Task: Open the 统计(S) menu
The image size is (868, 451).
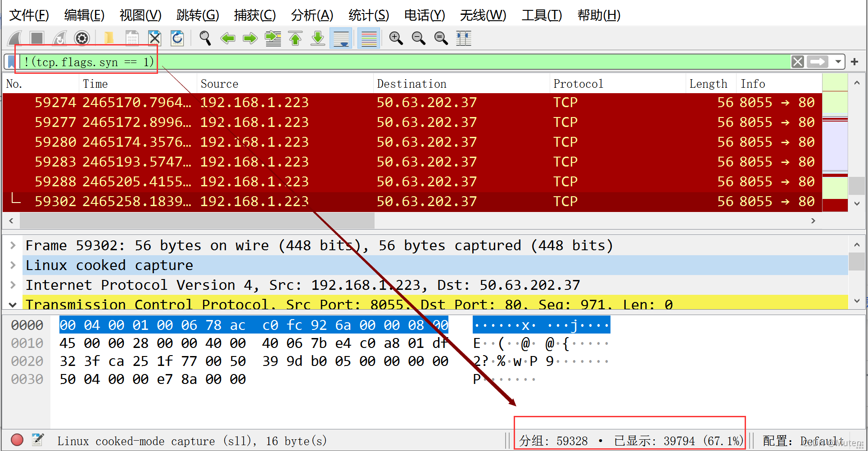Action: [369, 15]
